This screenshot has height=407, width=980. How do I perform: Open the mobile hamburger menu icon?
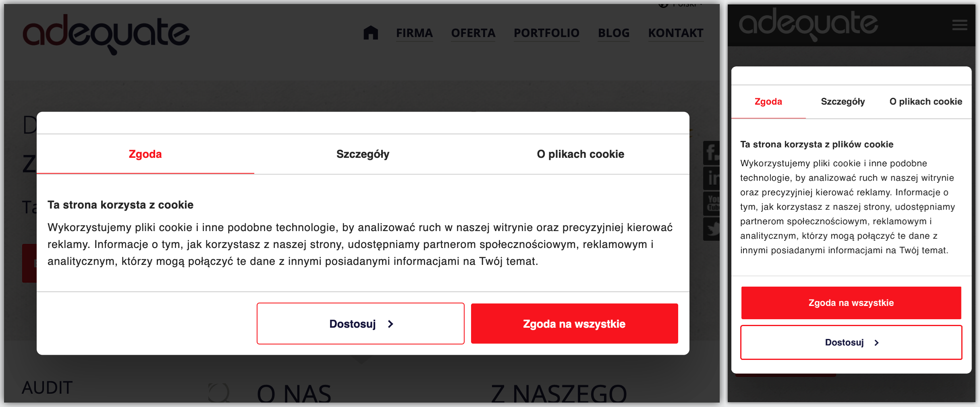click(x=959, y=25)
